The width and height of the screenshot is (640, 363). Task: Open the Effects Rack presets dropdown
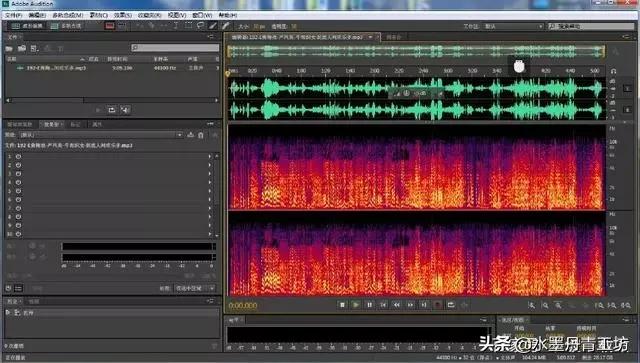[x=100, y=135]
